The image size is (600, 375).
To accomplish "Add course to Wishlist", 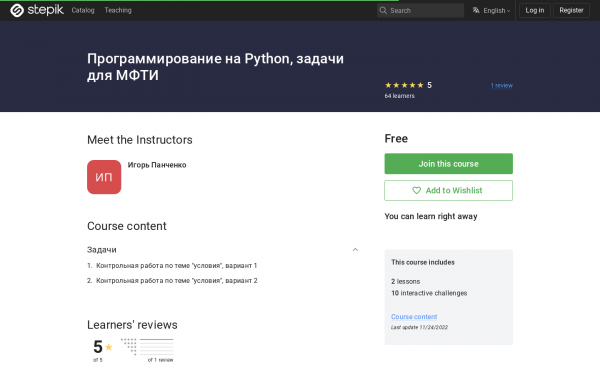I will coord(448,190).
